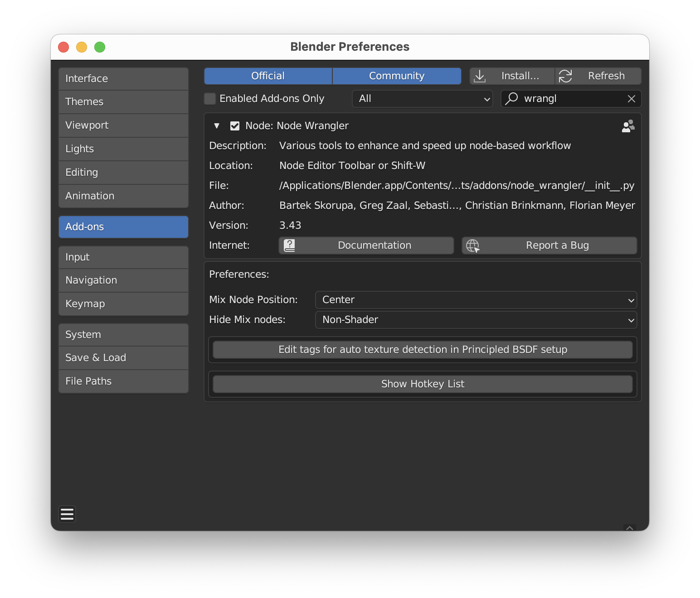
Task: Open the Themes preferences section
Action: tap(123, 102)
